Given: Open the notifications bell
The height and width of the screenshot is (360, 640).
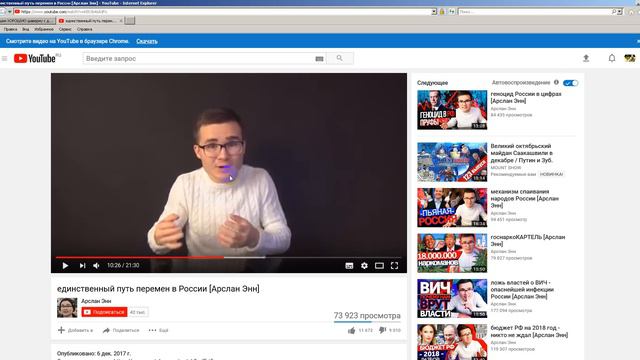Looking at the screenshot, I should 611,58.
